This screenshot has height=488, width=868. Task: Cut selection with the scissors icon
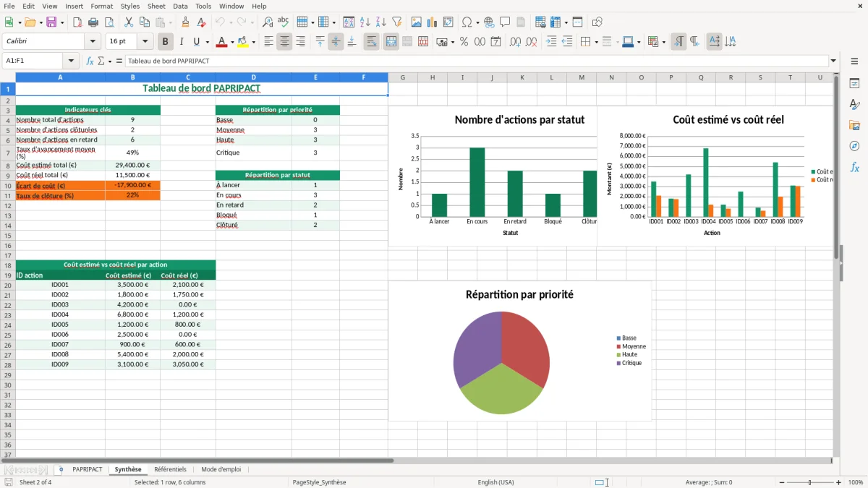tap(129, 22)
